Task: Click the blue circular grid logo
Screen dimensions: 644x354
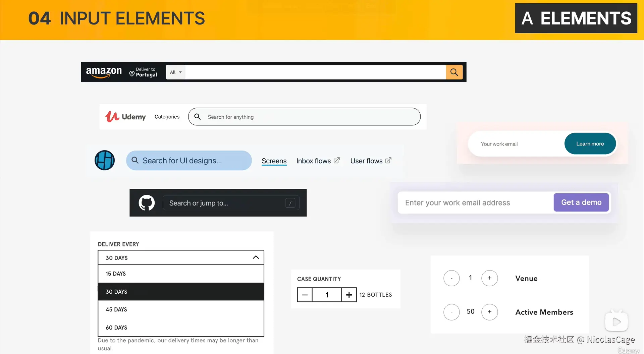Action: tap(105, 160)
